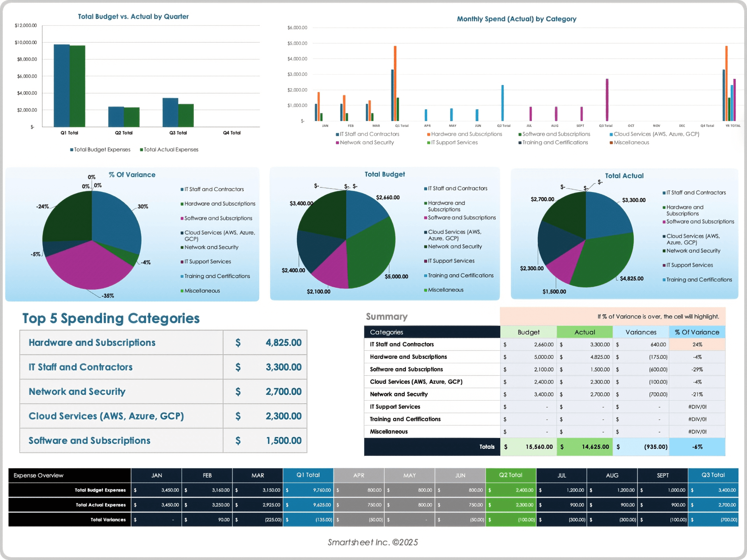Select the Summary section heading

387,317
